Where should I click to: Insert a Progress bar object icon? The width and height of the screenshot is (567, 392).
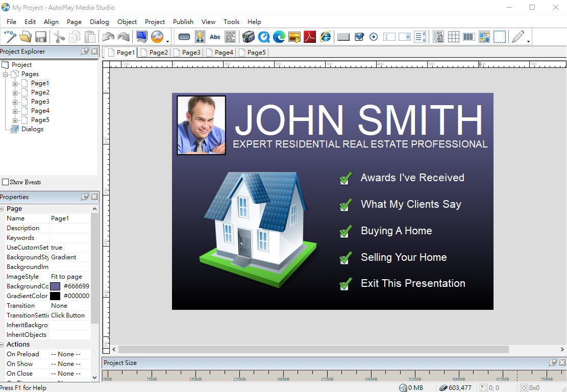click(469, 37)
